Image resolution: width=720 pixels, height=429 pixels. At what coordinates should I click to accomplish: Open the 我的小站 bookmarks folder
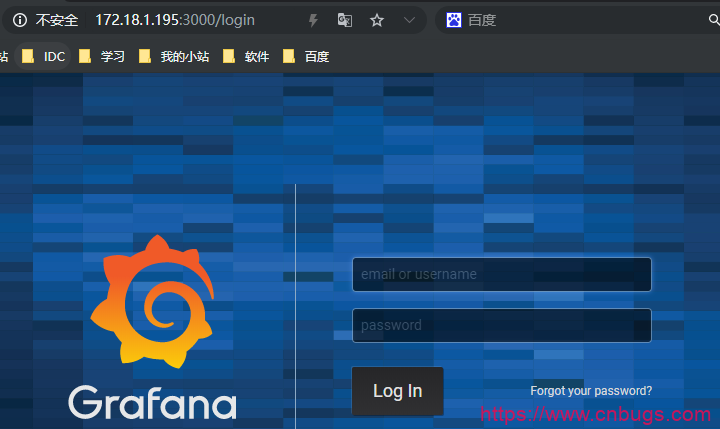click(174, 57)
